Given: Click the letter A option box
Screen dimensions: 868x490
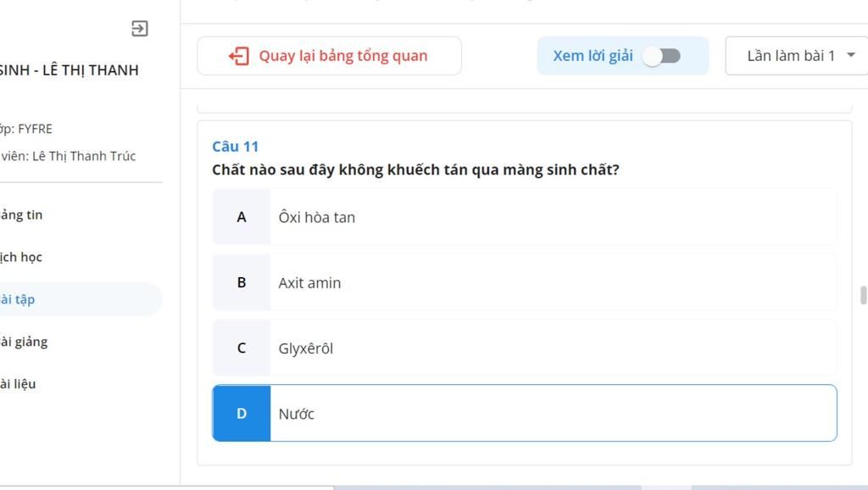Looking at the screenshot, I should point(242,217).
